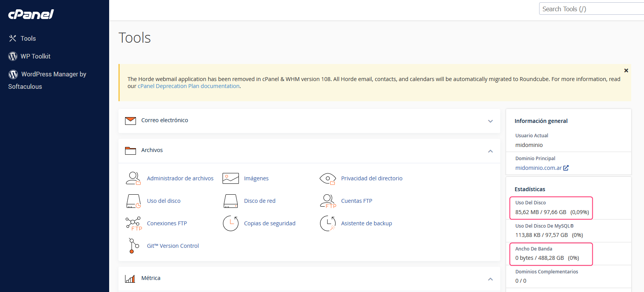Screen dimensions: 644x292
Task: Click the Git Version Control icon
Action: (133, 246)
